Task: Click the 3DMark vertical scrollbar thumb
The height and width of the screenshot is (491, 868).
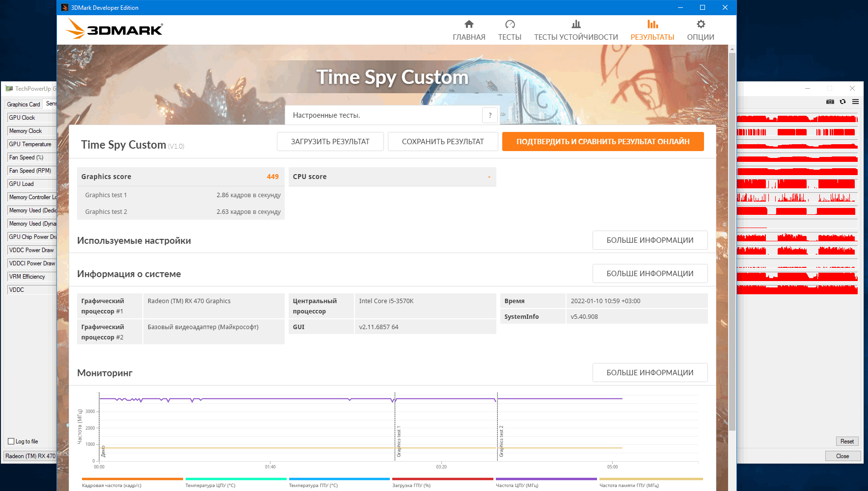Action: (x=732, y=241)
